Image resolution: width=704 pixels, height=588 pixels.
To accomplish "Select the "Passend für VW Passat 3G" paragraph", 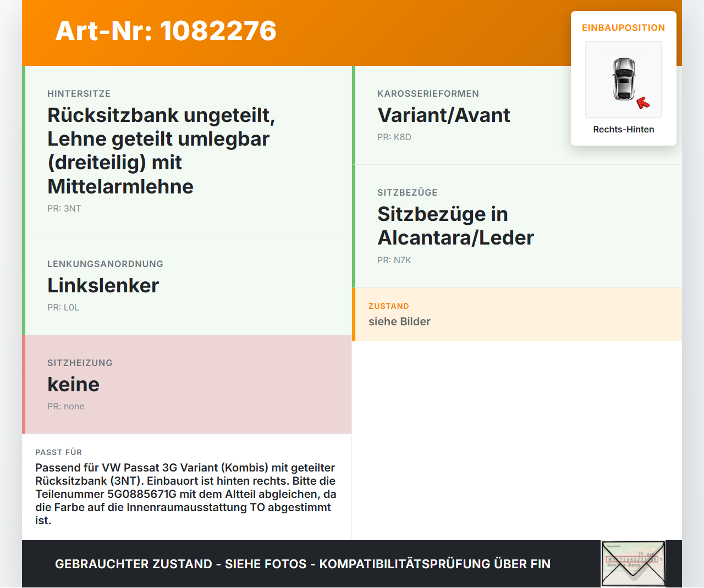I will coord(186,494).
